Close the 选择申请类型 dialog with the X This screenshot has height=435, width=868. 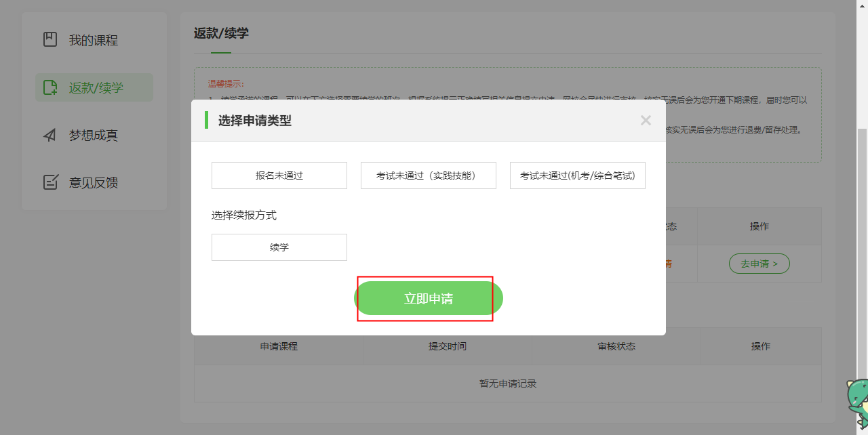[x=646, y=121]
